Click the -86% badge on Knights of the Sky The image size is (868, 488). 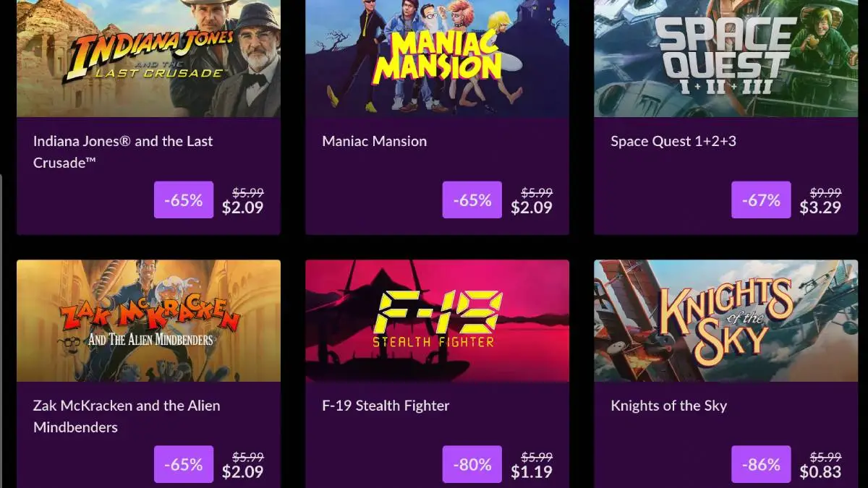[761, 464]
